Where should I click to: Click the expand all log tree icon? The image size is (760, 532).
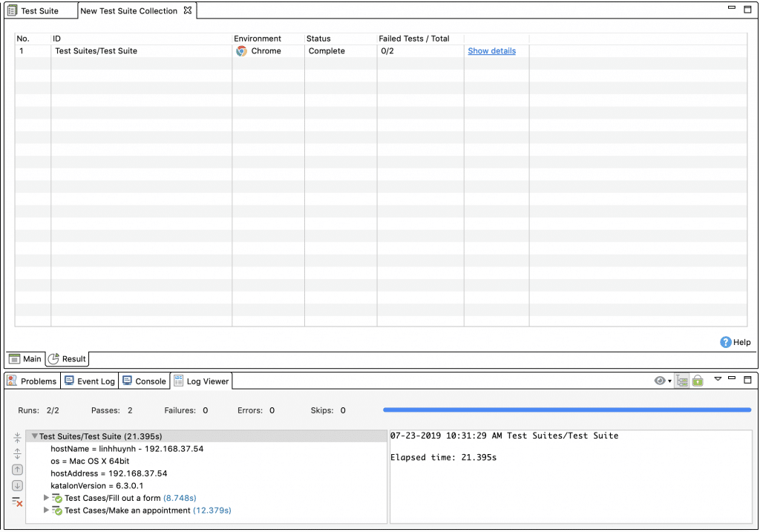click(x=18, y=453)
